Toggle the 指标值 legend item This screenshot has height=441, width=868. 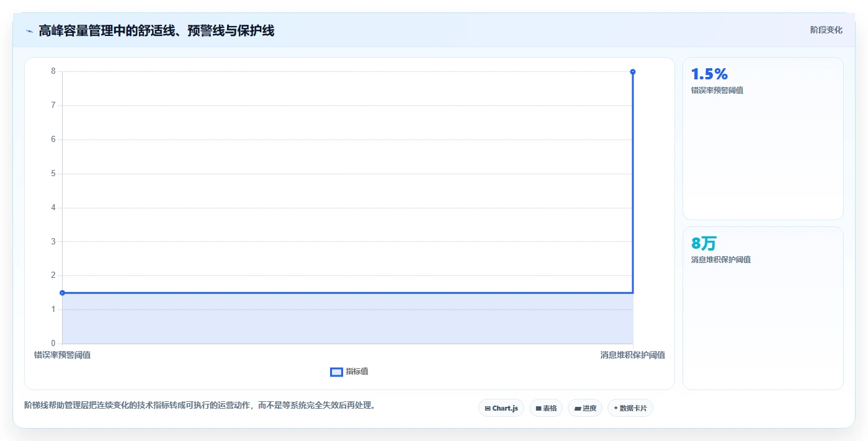click(x=349, y=372)
